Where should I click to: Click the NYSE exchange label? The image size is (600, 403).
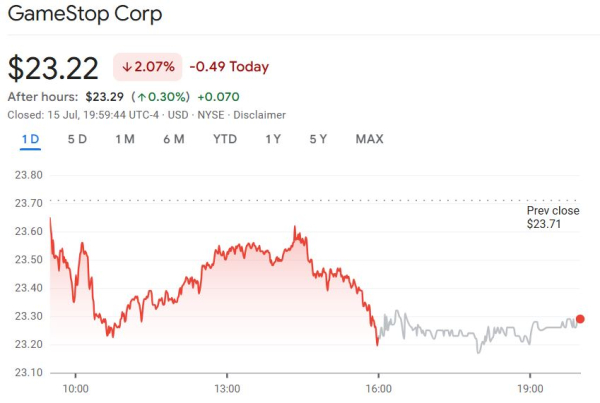(x=210, y=115)
